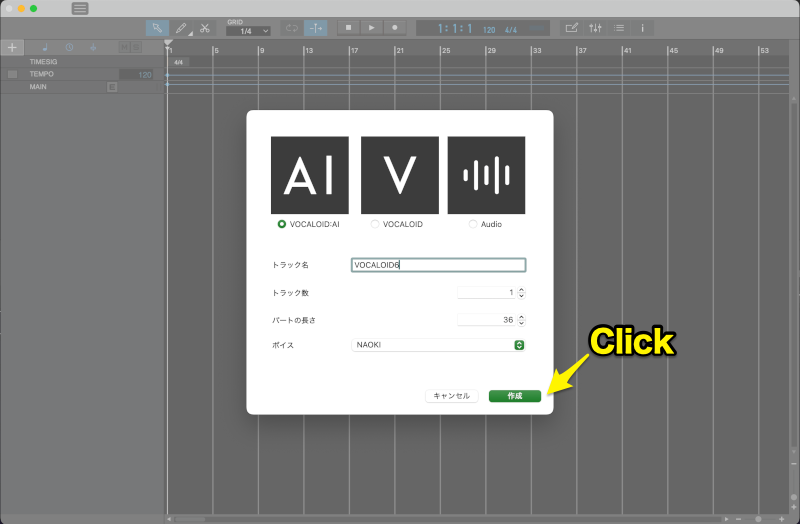The width and height of the screenshot is (800, 524).
Task: Step the part length stepper arrows
Action: [x=521, y=320]
